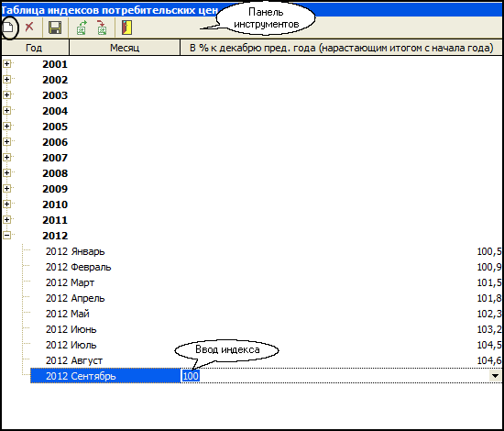This screenshot has height=431, width=504.
Task: Open the dropdown arrow in September row
Action: pyautogui.click(x=496, y=376)
